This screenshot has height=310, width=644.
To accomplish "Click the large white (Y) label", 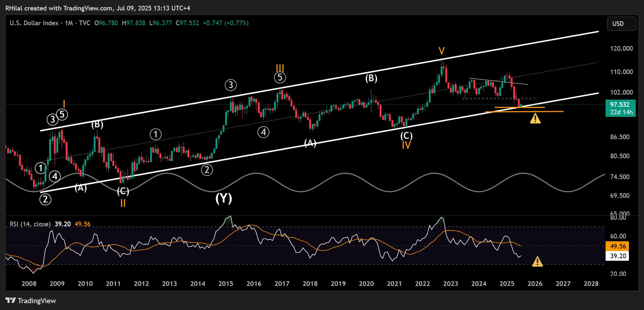I will tap(223, 198).
